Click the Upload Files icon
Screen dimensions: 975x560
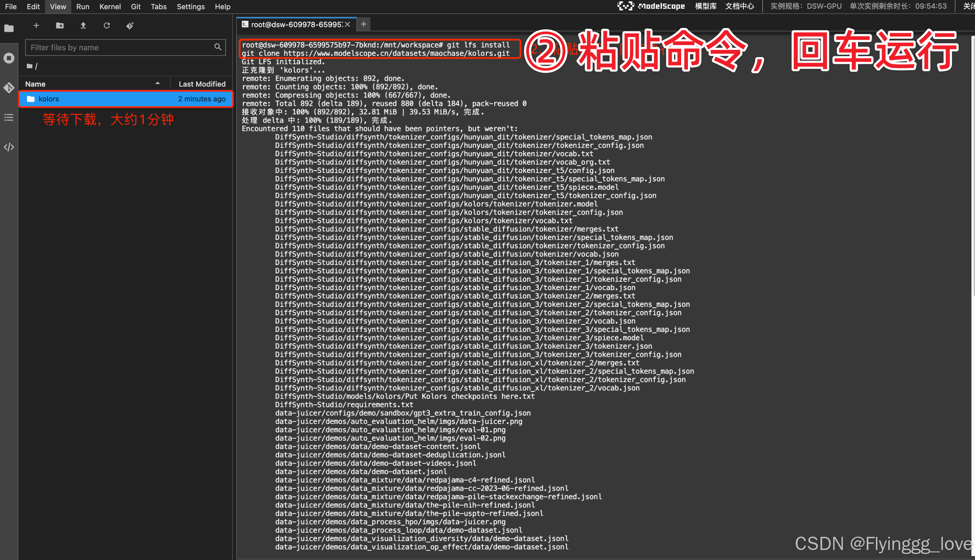pyautogui.click(x=83, y=26)
